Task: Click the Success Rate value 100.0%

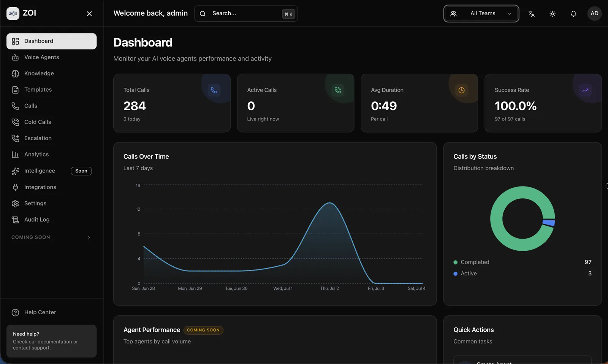Action: [516, 106]
